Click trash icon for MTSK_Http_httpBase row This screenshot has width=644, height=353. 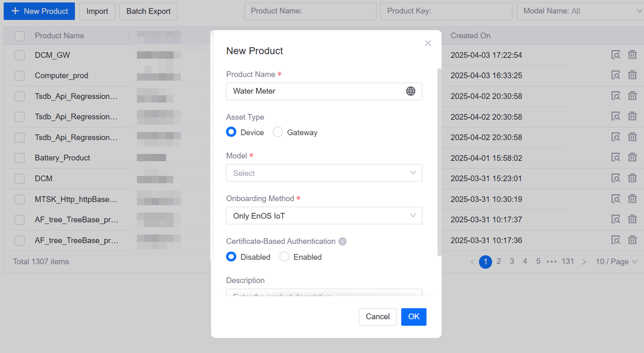coord(632,199)
